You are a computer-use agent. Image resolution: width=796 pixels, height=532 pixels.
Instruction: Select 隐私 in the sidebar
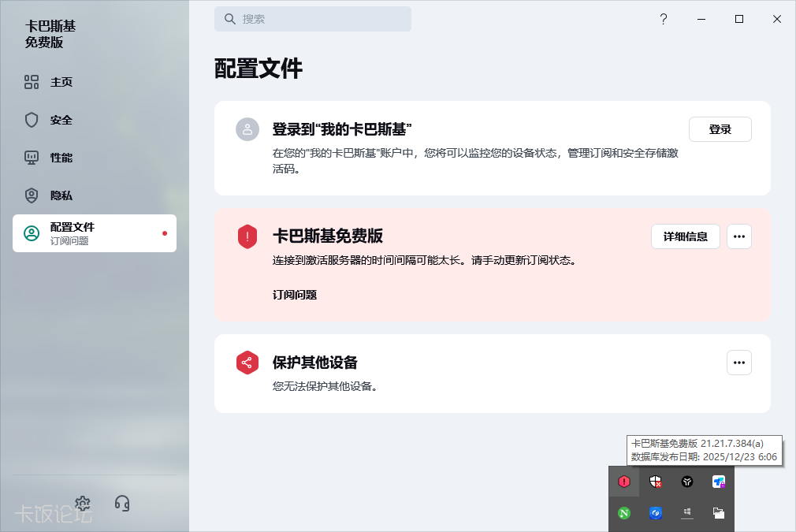point(61,195)
